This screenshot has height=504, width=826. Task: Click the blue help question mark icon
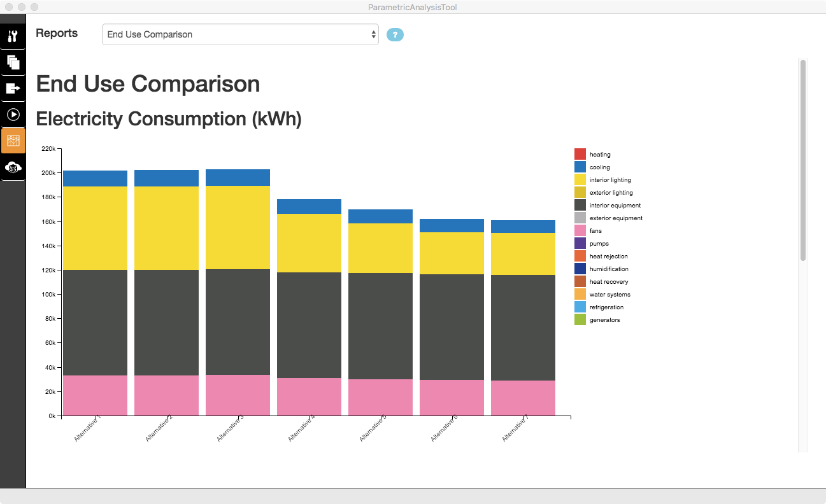[x=395, y=35]
